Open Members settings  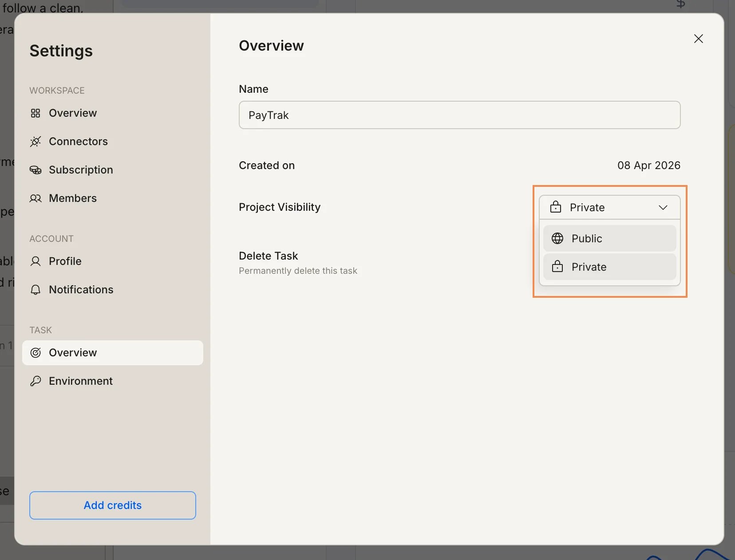[113, 198]
